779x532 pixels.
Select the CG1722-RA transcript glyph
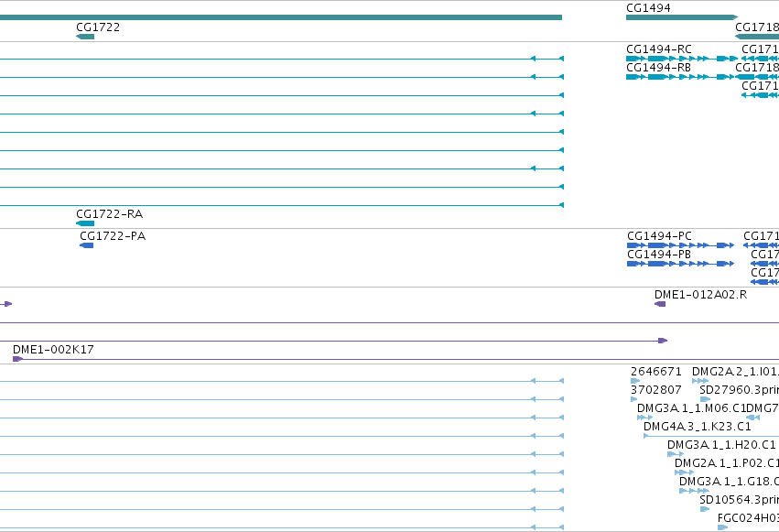click(x=85, y=223)
